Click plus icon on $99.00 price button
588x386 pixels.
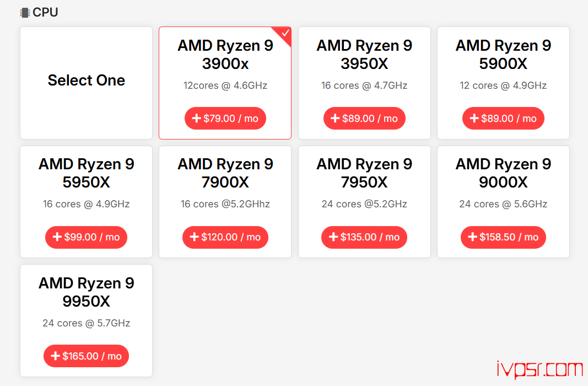tap(57, 237)
